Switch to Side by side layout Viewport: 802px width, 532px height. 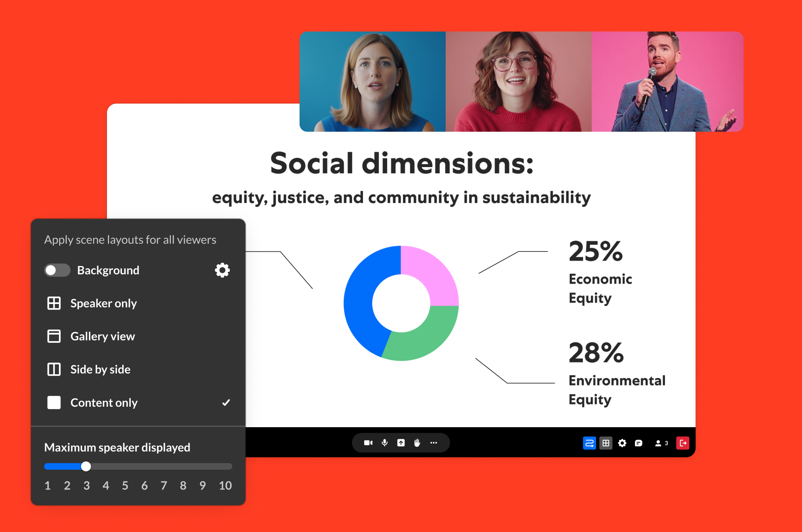pyautogui.click(x=100, y=370)
